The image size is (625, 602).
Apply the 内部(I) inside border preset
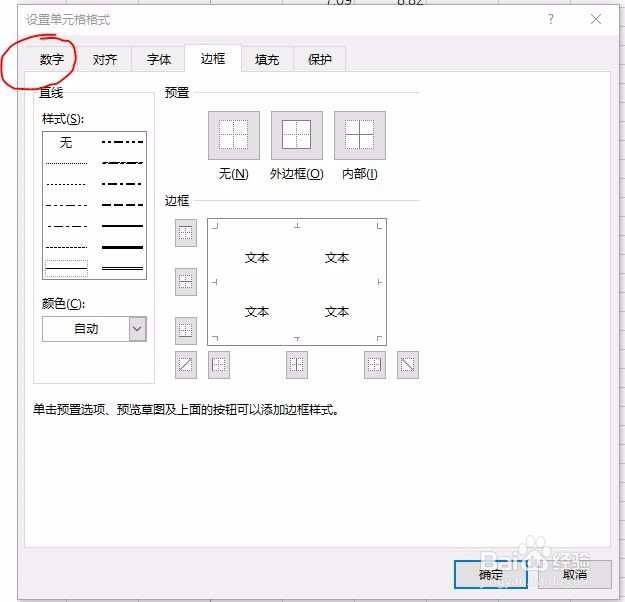[360, 136]
